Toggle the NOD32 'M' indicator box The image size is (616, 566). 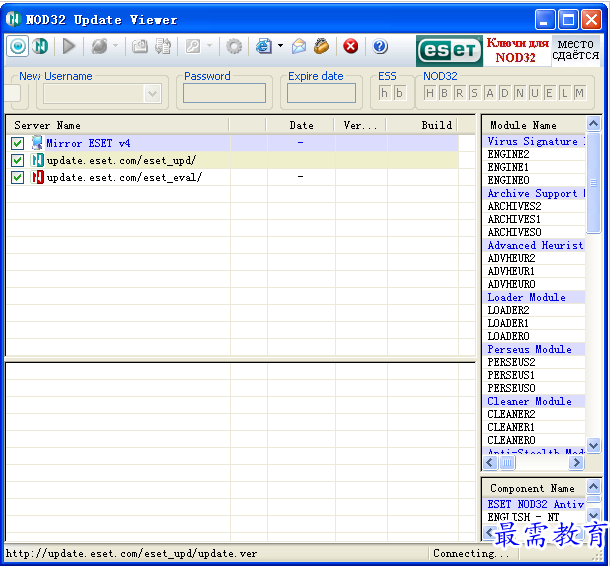(x=579, y=93)
